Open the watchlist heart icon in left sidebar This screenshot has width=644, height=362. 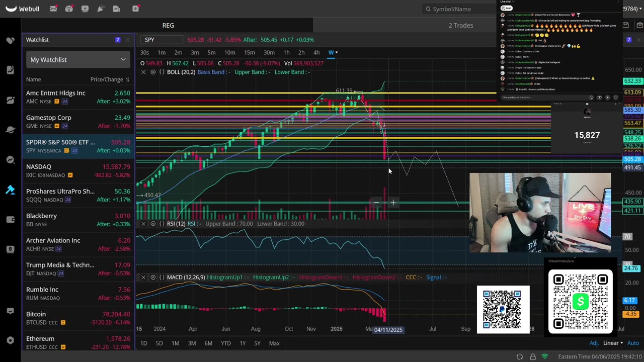pos(10,40)
